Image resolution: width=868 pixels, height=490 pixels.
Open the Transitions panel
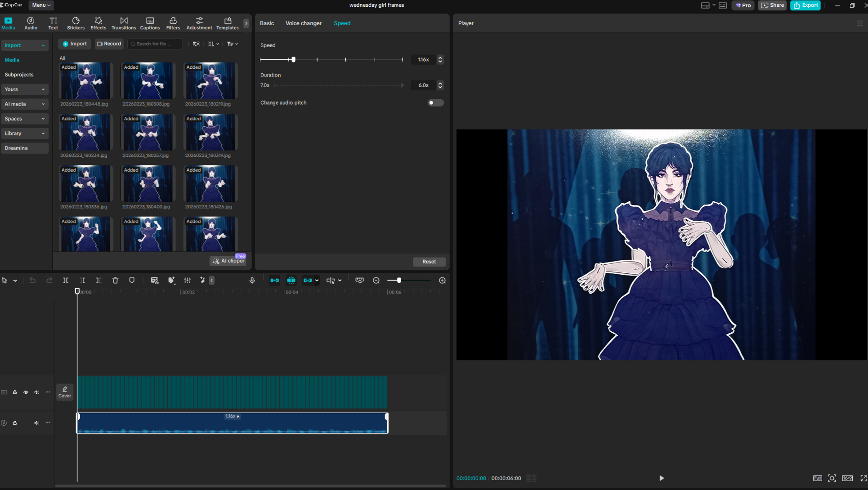coord(124,23)
